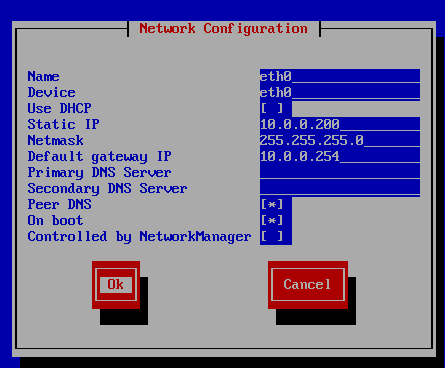Screen dimensions: 445x368
Task: Edit the Netmask field 255.255.255.0
Action: pyautogui.click(x=340, y=140)
